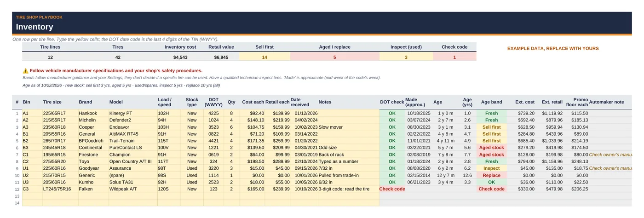The image size is (644, 218).
Task: Click the 'DOT (WWYY)' column header
Action: coord(213,102)
